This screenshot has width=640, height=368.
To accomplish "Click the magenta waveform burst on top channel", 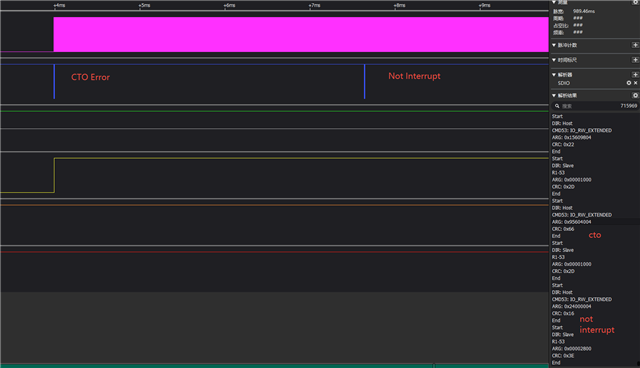I will (301, 34).
